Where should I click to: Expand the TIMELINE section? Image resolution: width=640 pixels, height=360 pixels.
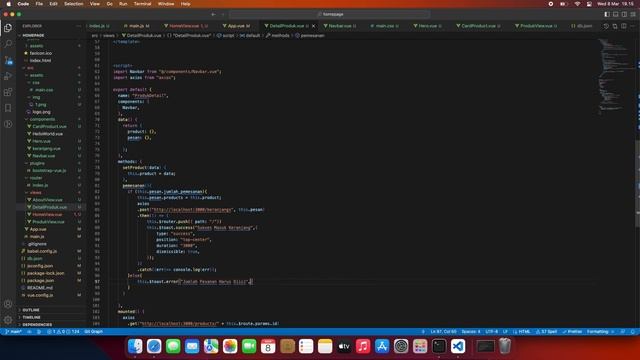pos(31,317)
